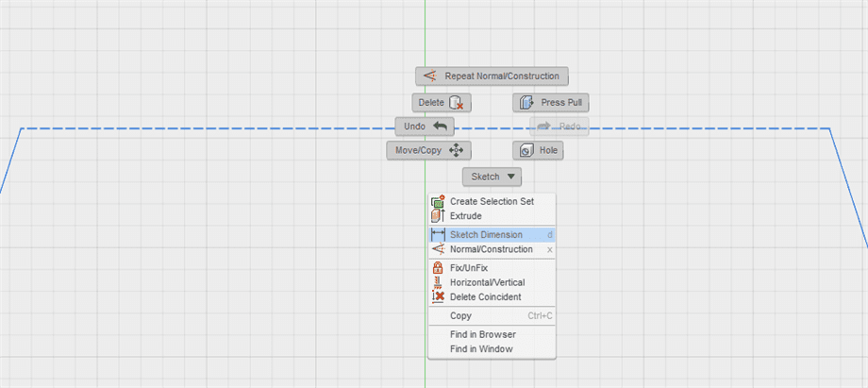This screenshot has width=868, height=388.
Task: Choose Create Selection Set from context menu
Action: point(492,202)
